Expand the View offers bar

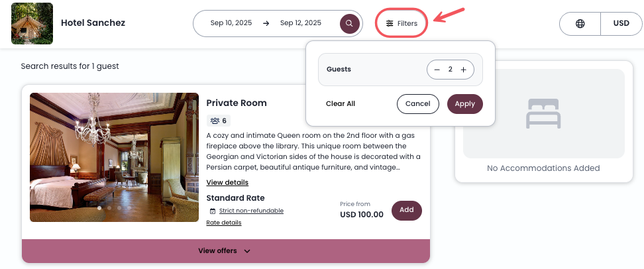pos(225,251)
